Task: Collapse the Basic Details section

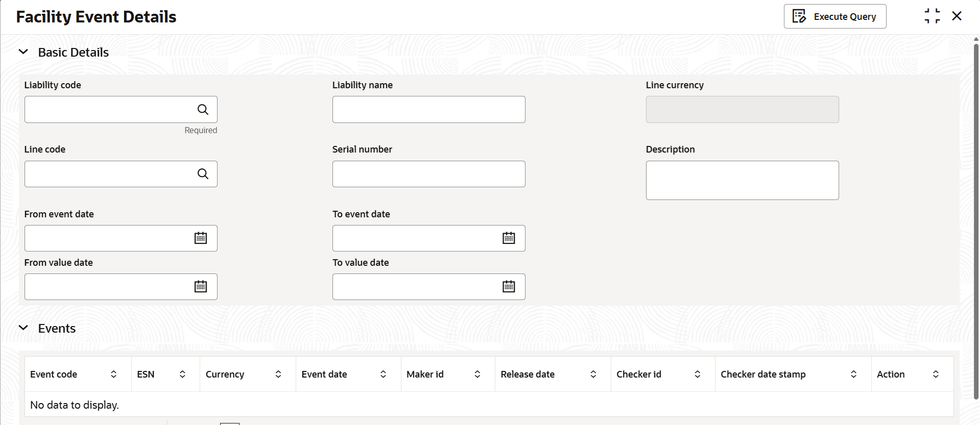Action: pos(23,52)
